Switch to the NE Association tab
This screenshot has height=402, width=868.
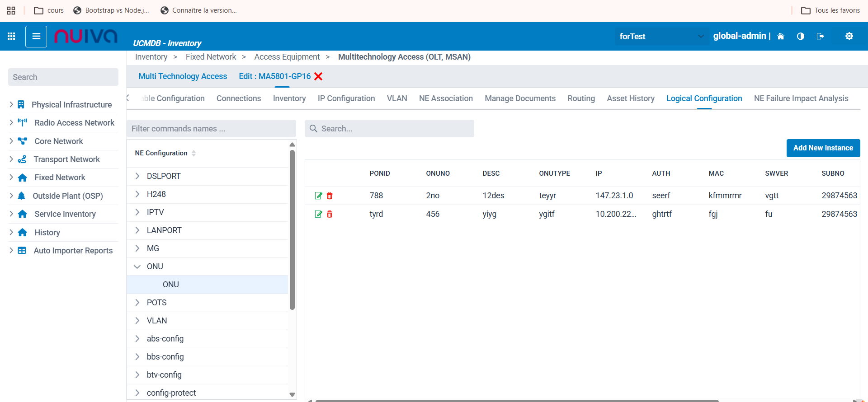point(446,98)
